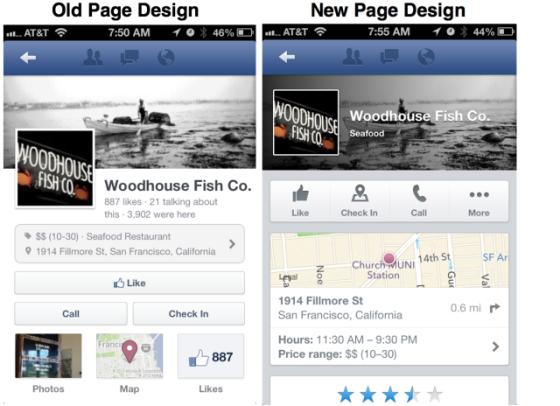
Task: Open notifications globe in new design header
Action: click(426, 56)
